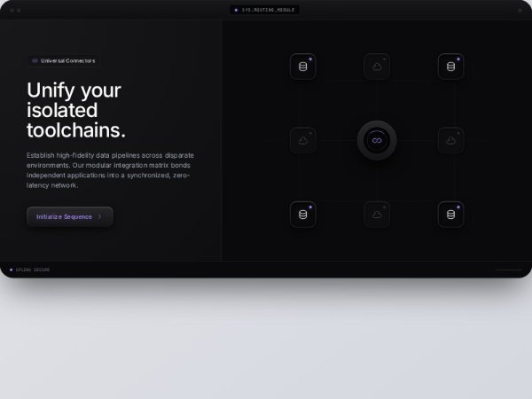Click the Unify your isolated toolchains heading

[x=76, y=110]
